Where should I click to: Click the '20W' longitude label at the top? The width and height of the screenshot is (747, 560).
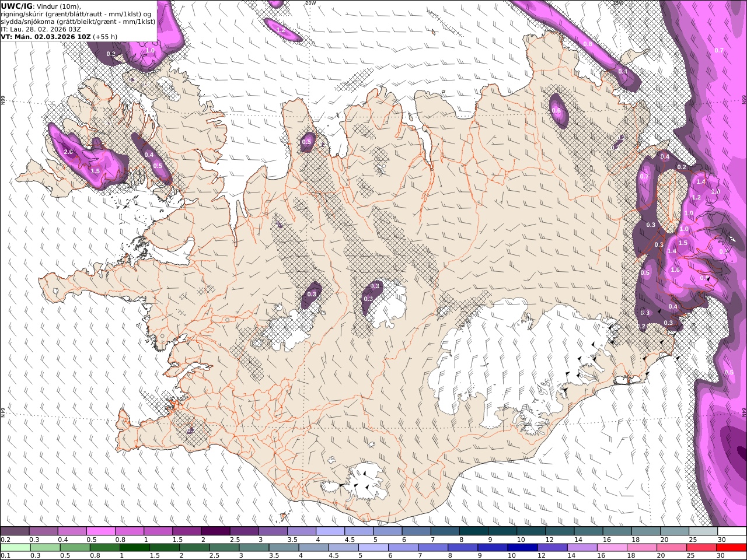click(310, 3)
